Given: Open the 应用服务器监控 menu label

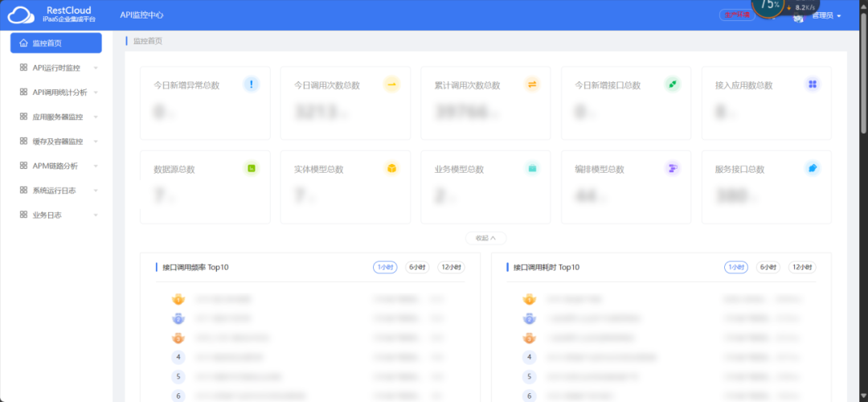Looking at the screenshot, I should pos(58,117).
